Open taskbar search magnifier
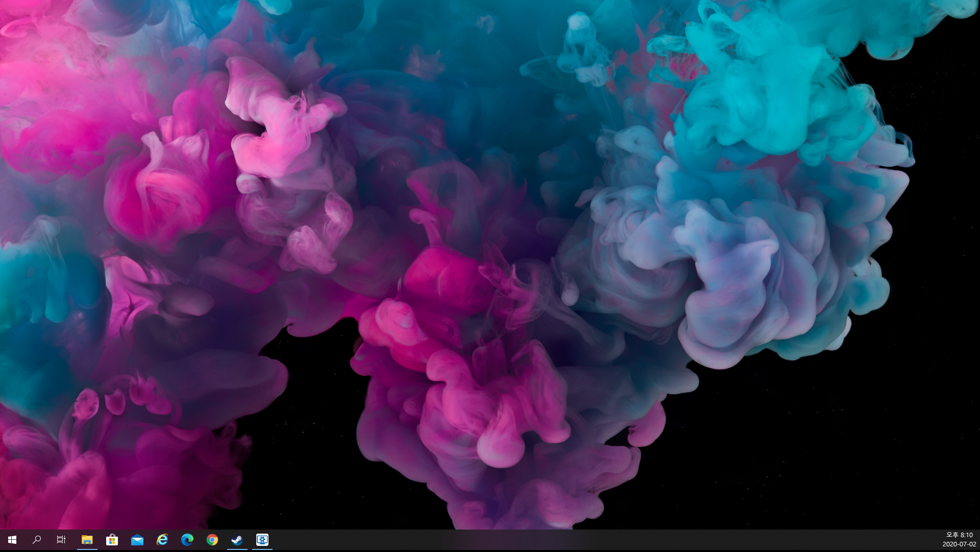This screenshot has width=980, height=552. [37, 540]
